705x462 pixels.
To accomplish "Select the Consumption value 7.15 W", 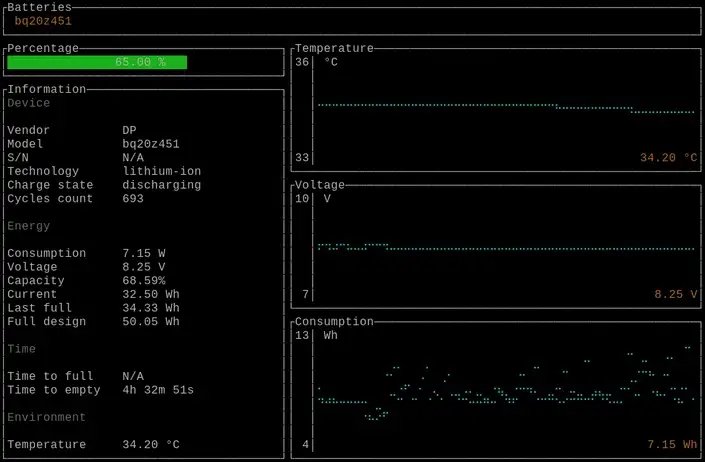I will click(144, 253).
